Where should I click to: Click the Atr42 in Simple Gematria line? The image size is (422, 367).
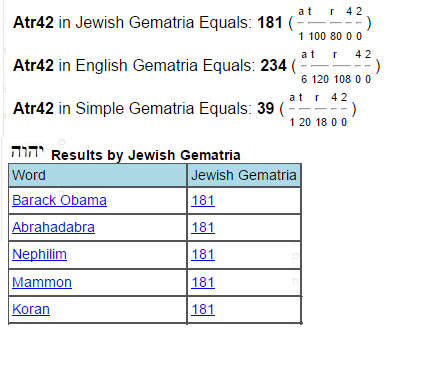[x=184, y=108]
